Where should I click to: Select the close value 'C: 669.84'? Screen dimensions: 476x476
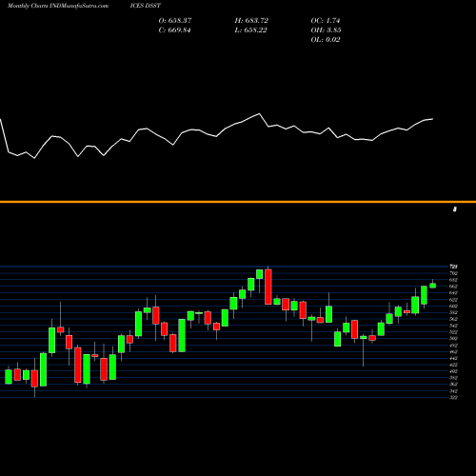[175, 30]
